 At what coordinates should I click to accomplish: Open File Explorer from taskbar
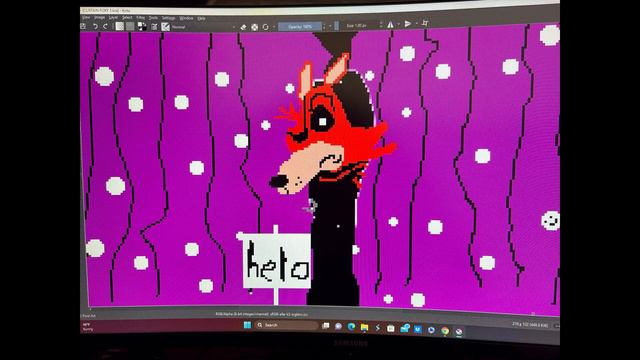click(x=364, y=327)
